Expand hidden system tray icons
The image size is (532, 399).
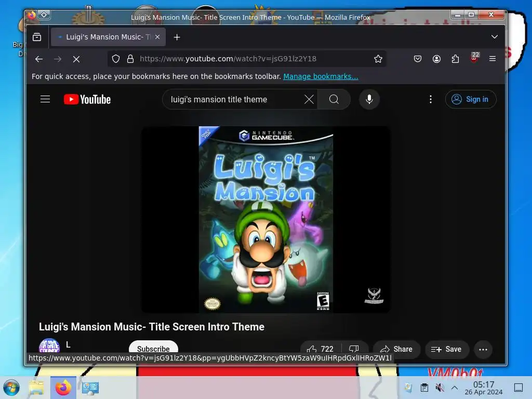pos(455,388)
